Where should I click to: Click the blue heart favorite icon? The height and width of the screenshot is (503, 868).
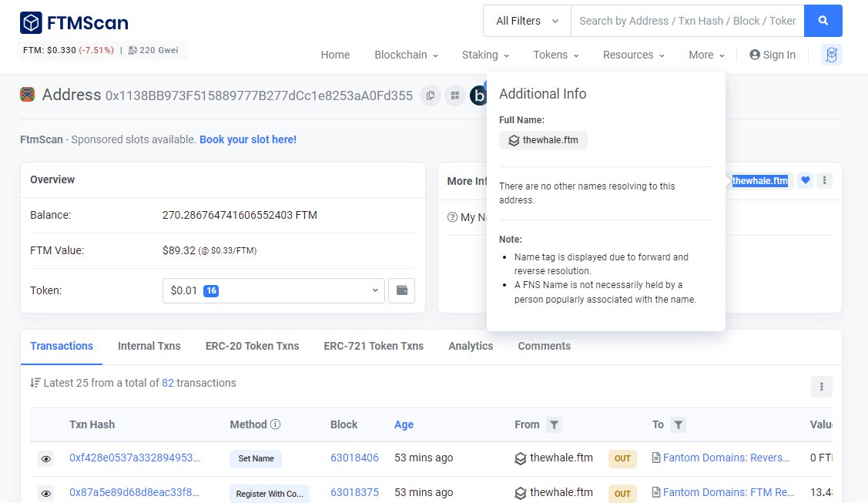coord(806,180)
